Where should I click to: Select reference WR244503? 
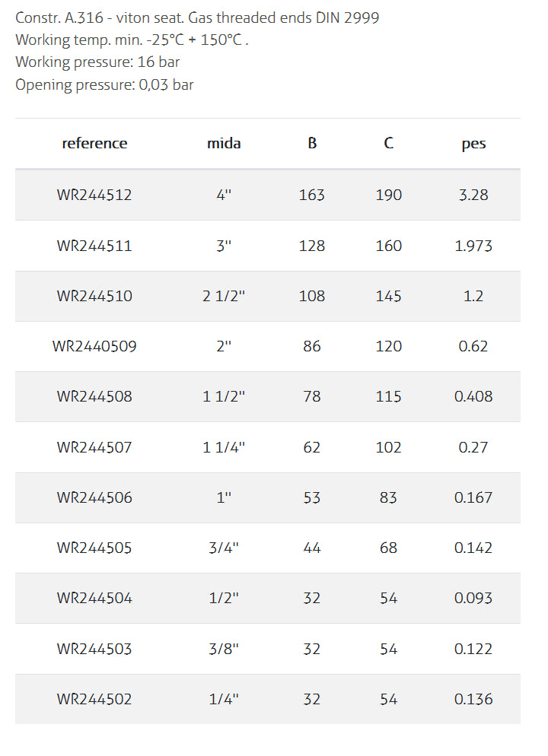pos(94,649)
